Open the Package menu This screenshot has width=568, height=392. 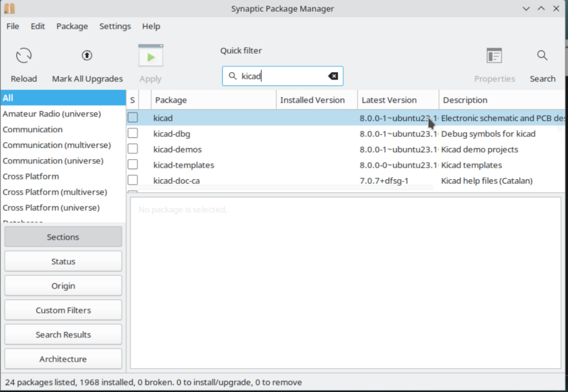point(72,26)
